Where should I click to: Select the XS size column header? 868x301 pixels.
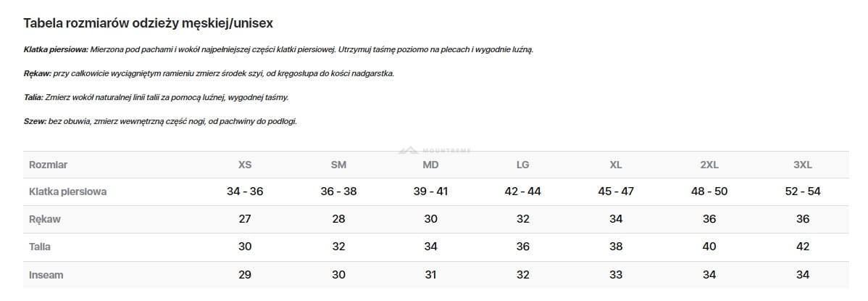pyautogui.click(x=245, y=165)
